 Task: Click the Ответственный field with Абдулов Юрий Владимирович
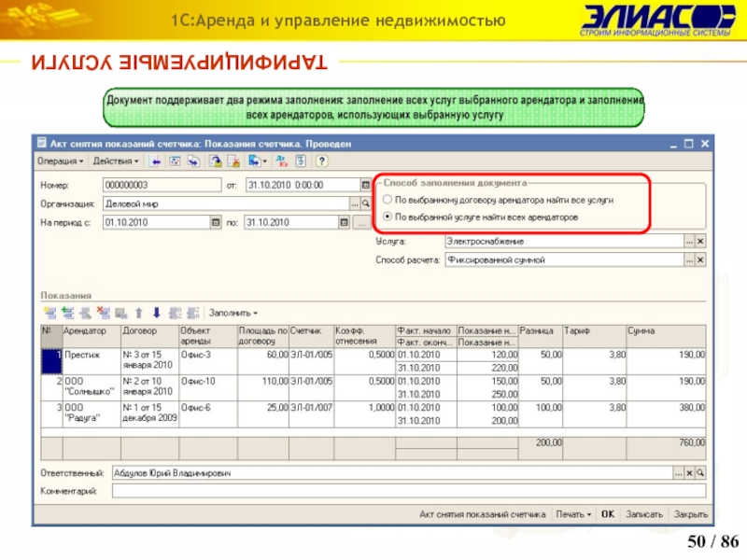click(x=392, y=473)
